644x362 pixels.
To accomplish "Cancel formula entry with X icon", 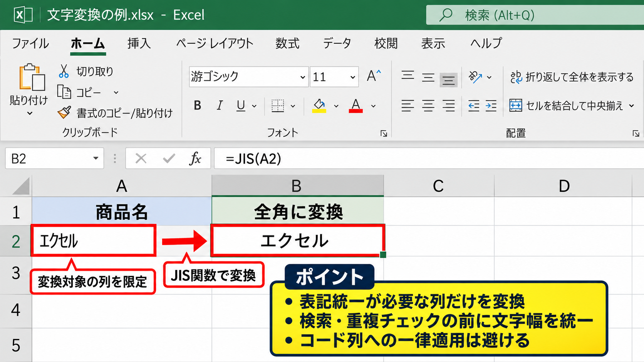I will click(141, 158).
